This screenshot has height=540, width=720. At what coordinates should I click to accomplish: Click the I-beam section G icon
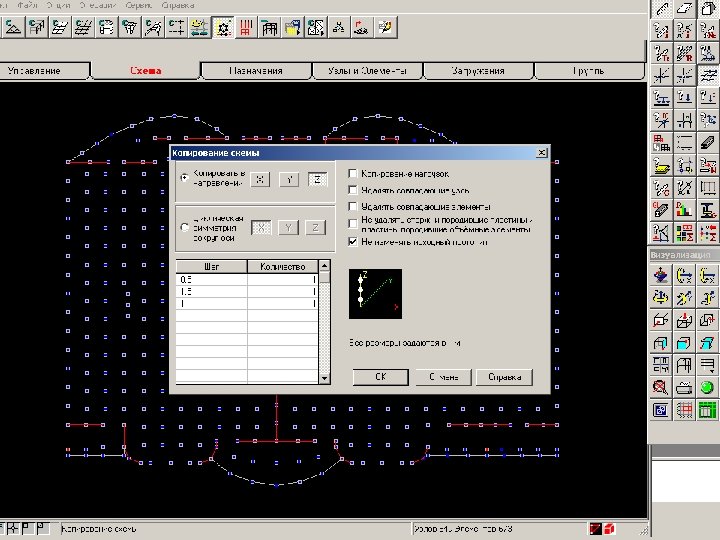(708, 211)
